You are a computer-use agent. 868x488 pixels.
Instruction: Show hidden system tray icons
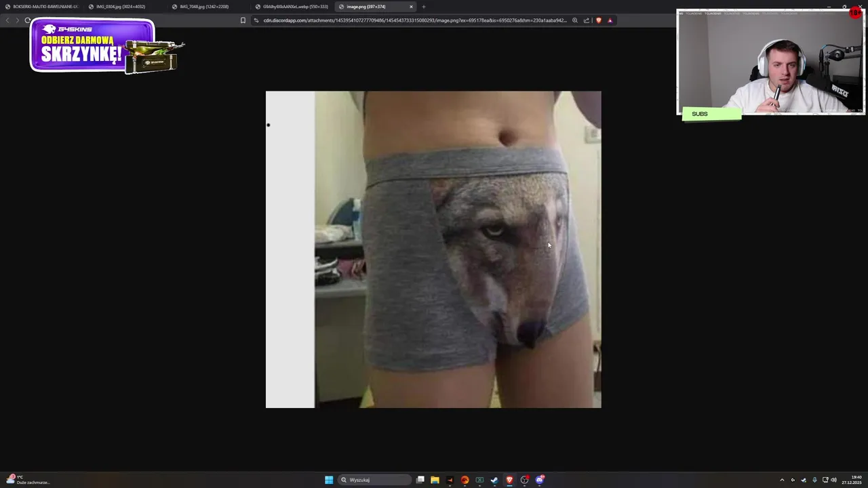click(782, 480)
